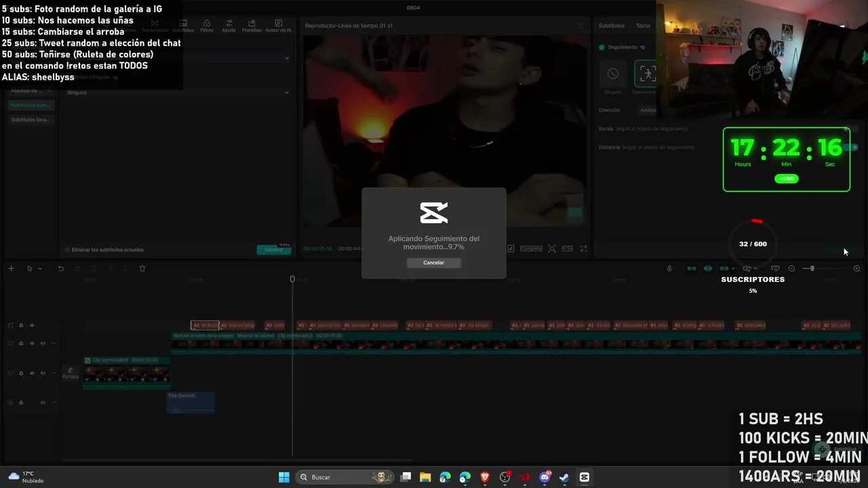Viewport: 868px width, 488px height.
Task: Open the subtitle language dropdown
Action: tap(178, 58)
